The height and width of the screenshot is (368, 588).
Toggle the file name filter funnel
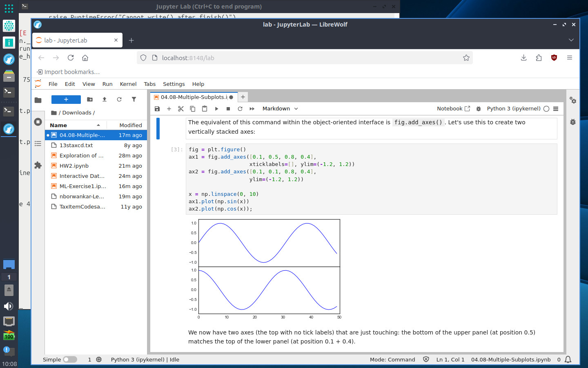click(134, 99)
